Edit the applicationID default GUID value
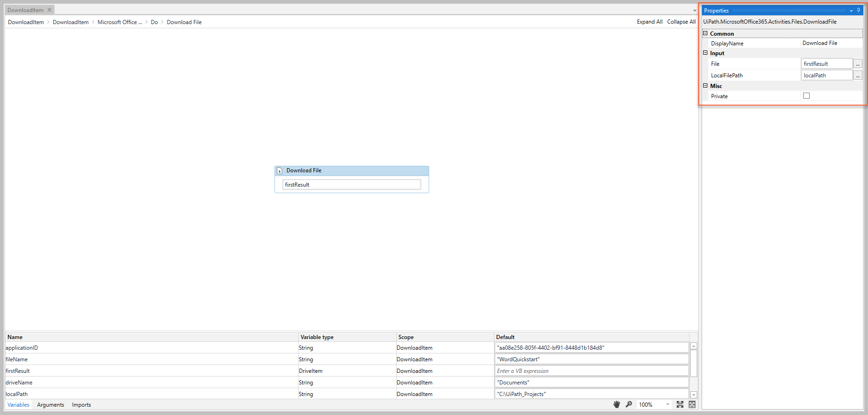This screenshot has width=868, height=415. (592, 348)
